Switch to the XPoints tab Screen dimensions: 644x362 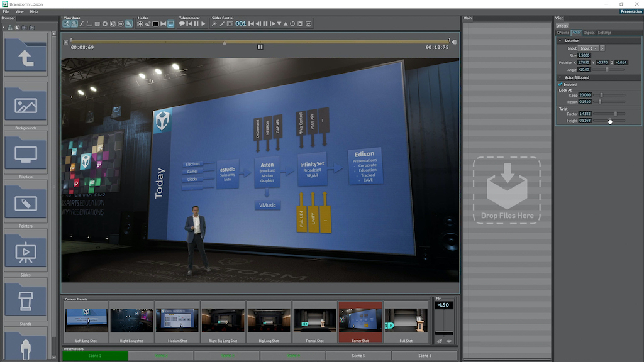coord(563,33)
